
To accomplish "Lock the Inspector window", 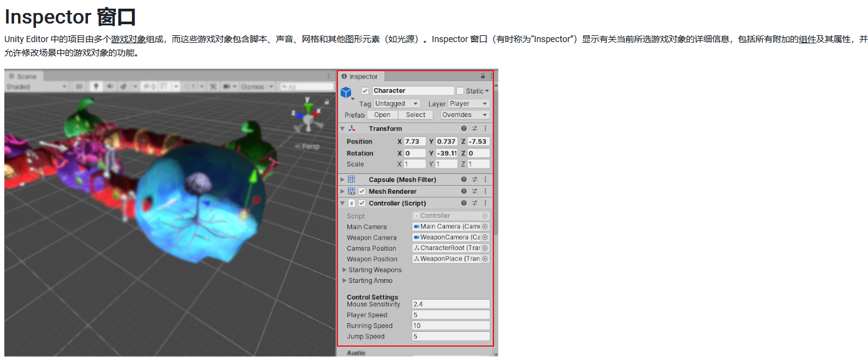I will 483,76.
